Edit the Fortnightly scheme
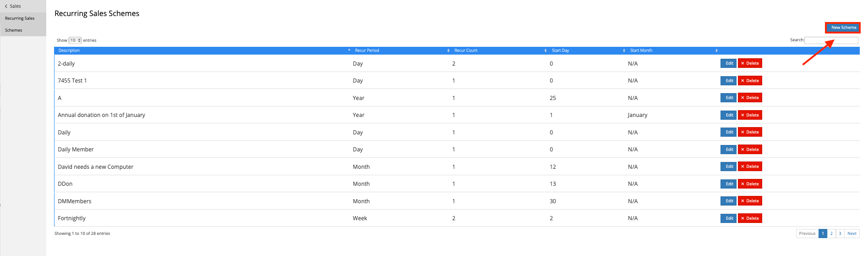 pos(728,218)
